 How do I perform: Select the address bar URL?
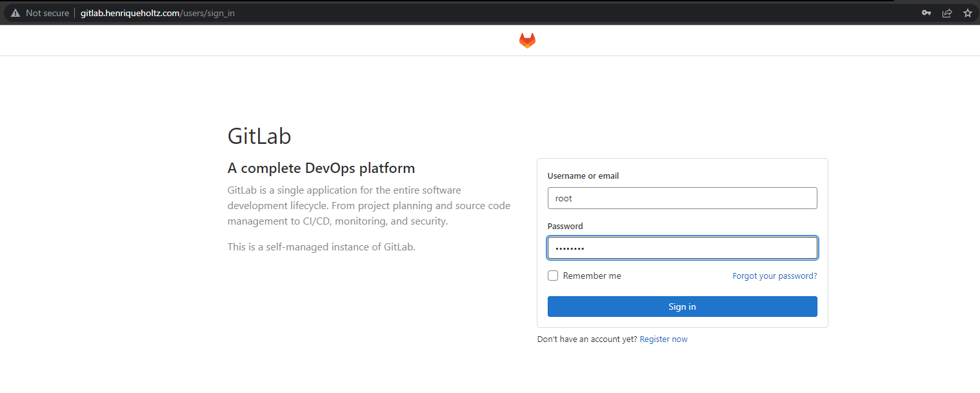[x=157, y=13]
